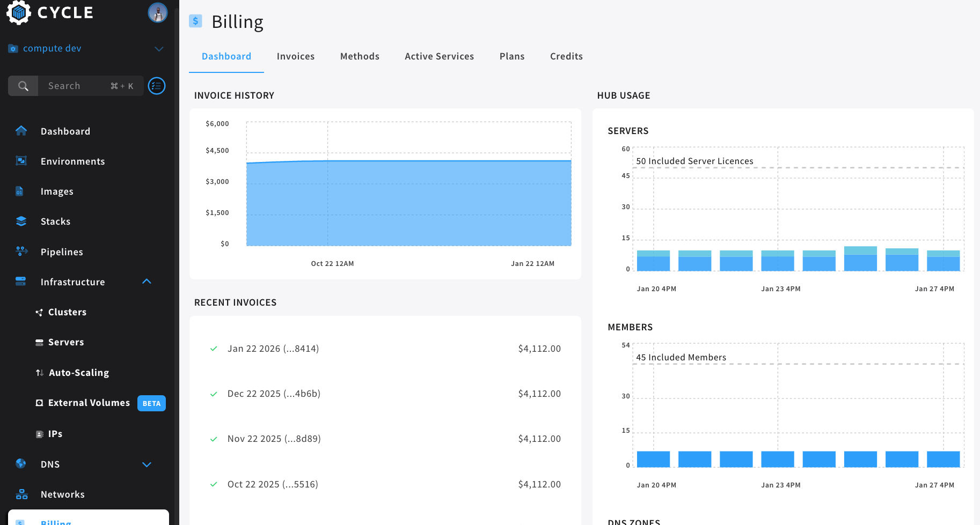Collapse the Infrastructure section chevron

[x=147, y=282]
